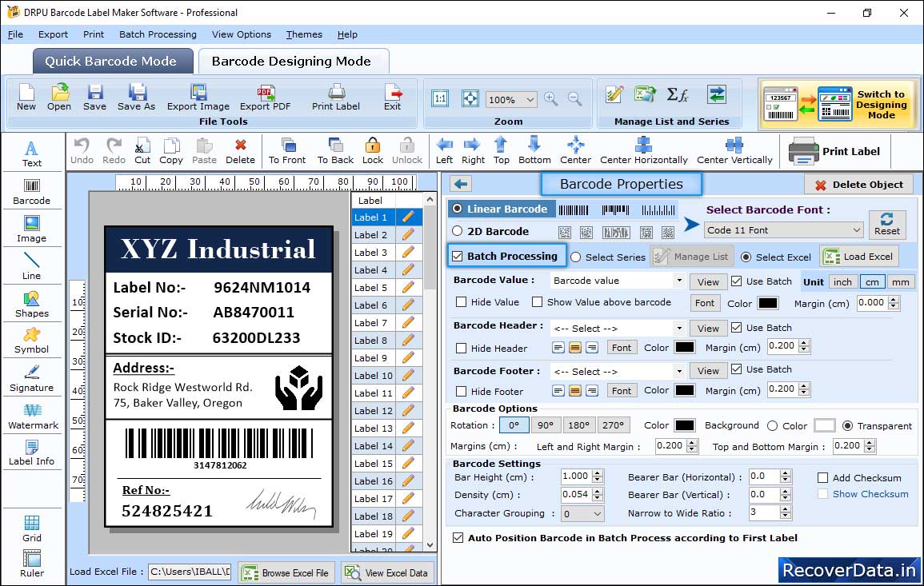This screenshot has height=586, width=924.
Task: Click the Export Image icon
Action: (198, 98)
